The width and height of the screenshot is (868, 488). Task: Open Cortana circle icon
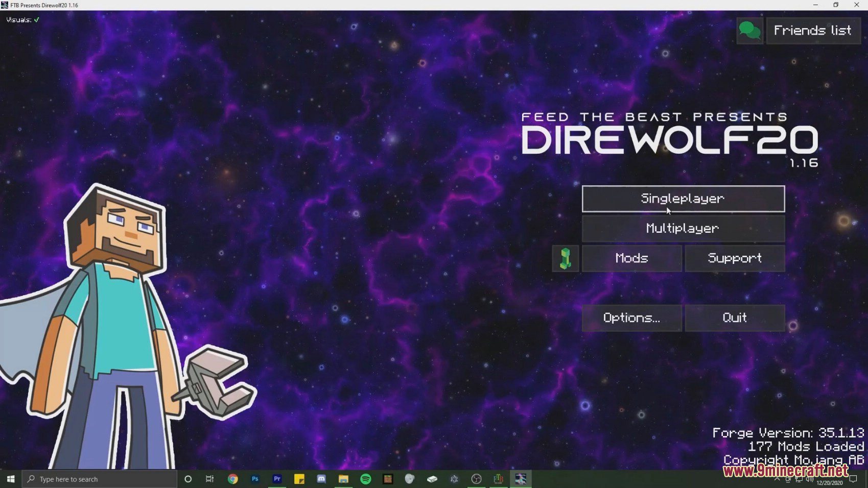coord(188,479)
